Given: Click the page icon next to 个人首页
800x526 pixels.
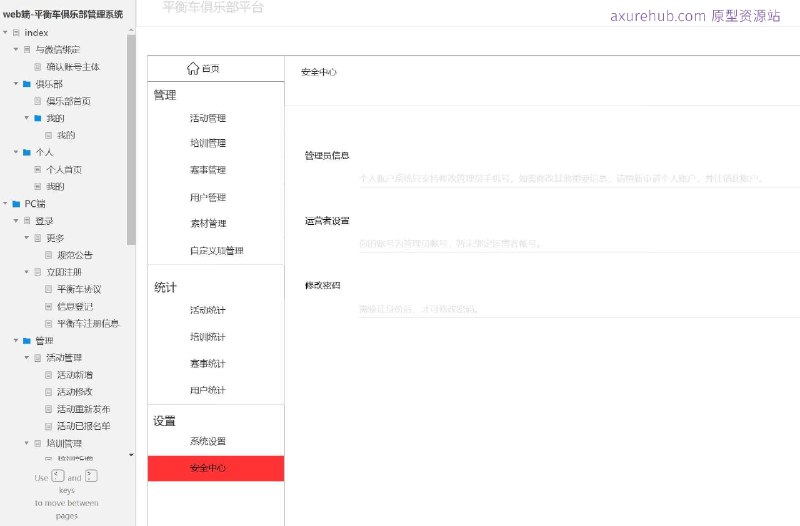Looking at the screenshot, I should click(38, 169).
